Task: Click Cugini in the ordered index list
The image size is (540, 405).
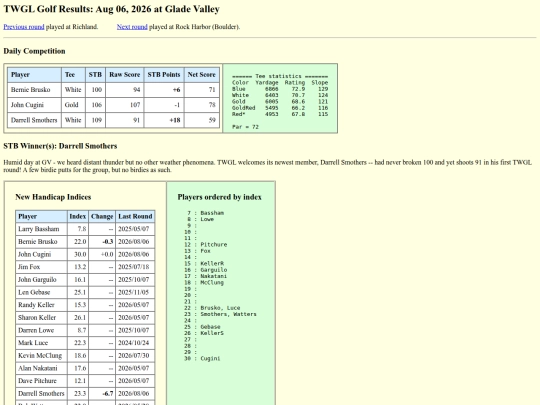Action: (x=210, y=359)
